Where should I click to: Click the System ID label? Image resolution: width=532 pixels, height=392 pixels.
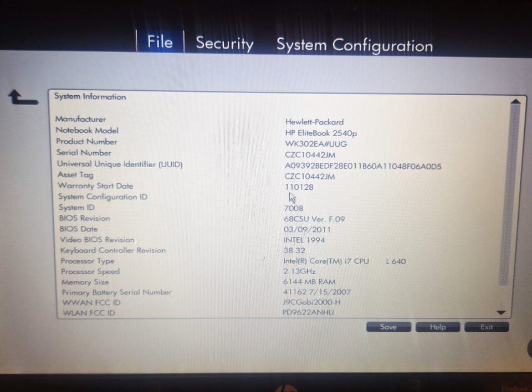76,207
